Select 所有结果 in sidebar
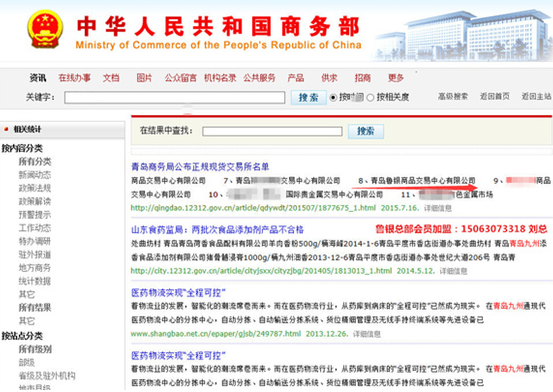The width and height of the screenshot is (553, 392). 35,308
